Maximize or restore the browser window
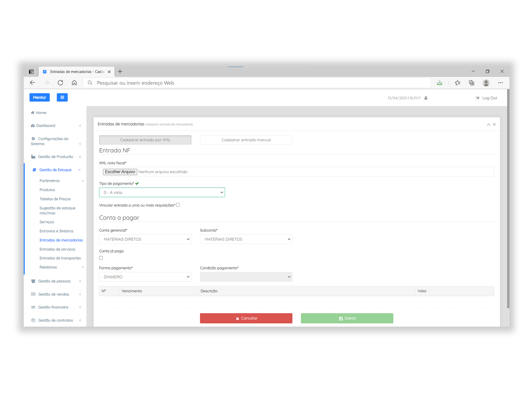Viewport: 532px width, 397px height. 488,71
